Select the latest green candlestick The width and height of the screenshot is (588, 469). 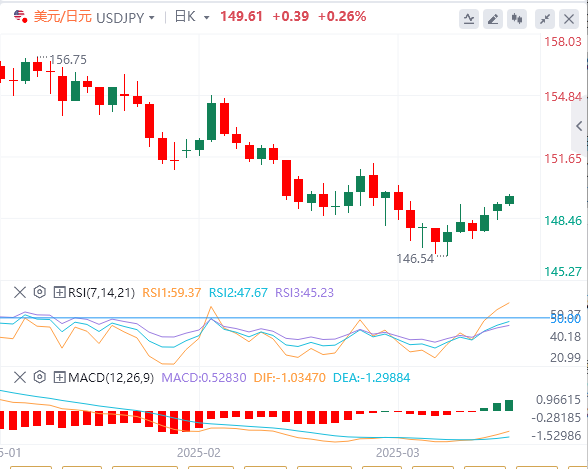click(x=509, y=200)
